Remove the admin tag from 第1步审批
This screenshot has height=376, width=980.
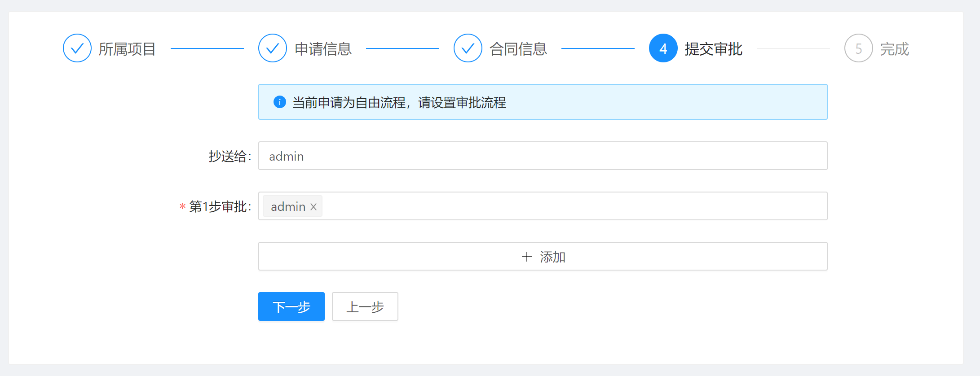tap(313, 206)
